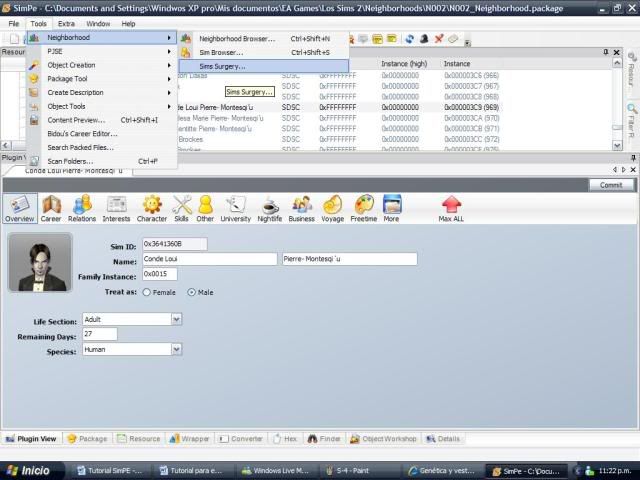Click the gray speech bubble toolbar icon
Viewport: 640px width, 480px height.
[x=363, y=39]
